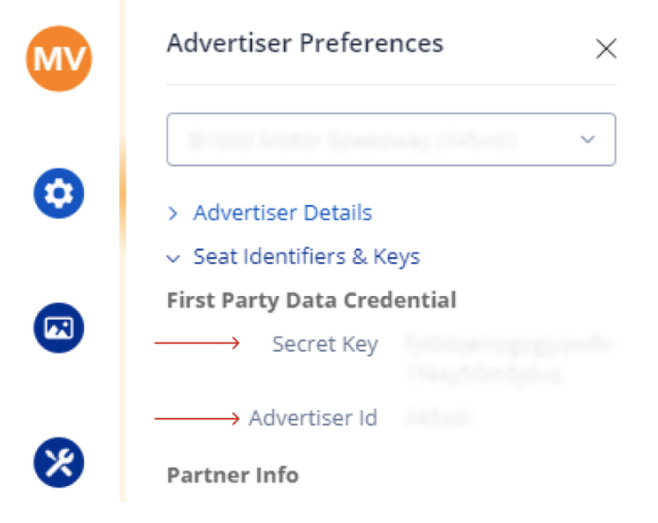The width and height of the screenshot is (658, 523).
Task: Open the MV user avatar menu
Action: (x=59, y=59)
